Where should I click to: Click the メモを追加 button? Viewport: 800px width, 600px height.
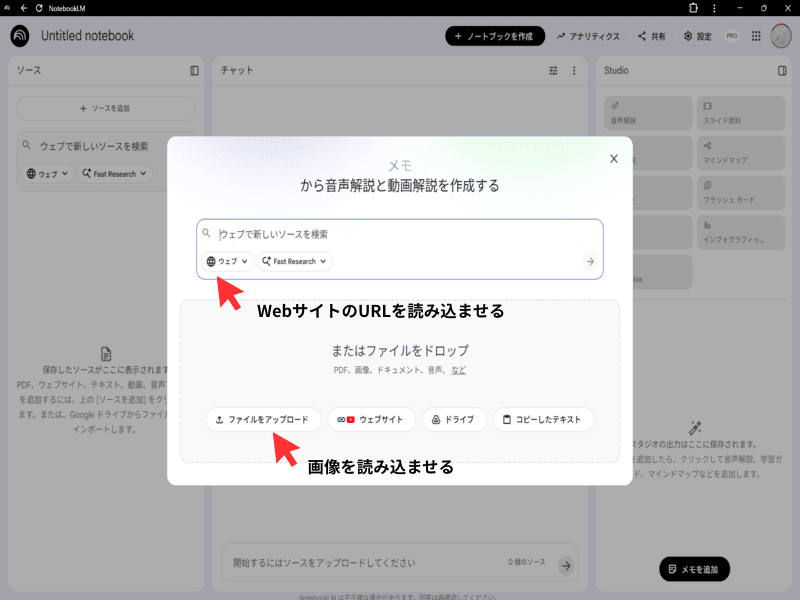[694, 569]
